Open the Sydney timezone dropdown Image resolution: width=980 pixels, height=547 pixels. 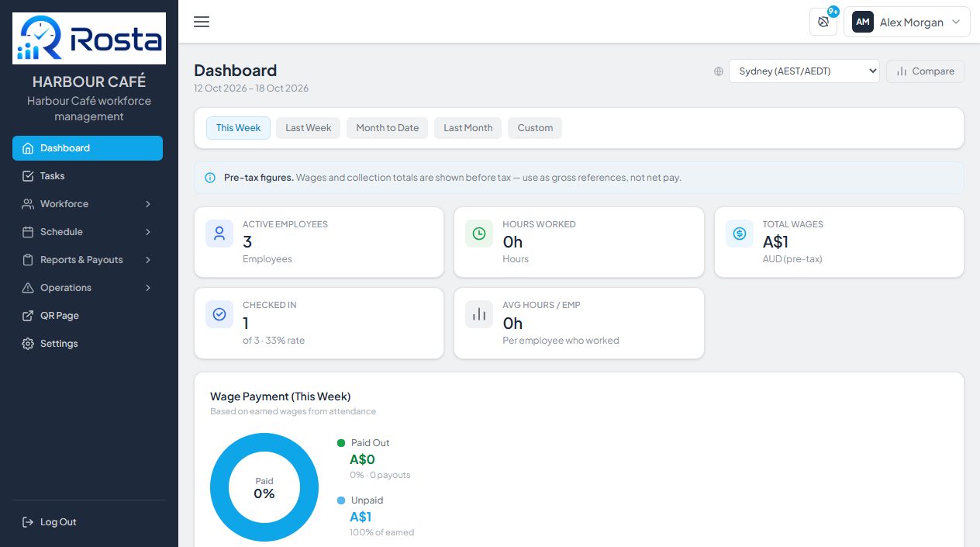pyautogui.click(x=804, y=71)
